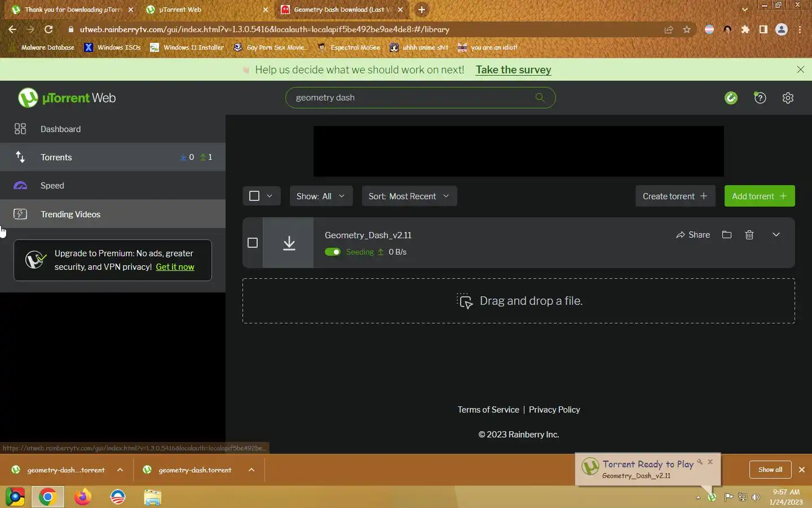Open new browser tab with plus icon
The width and height of the screenshot is (812, 508).
(421, 10)
